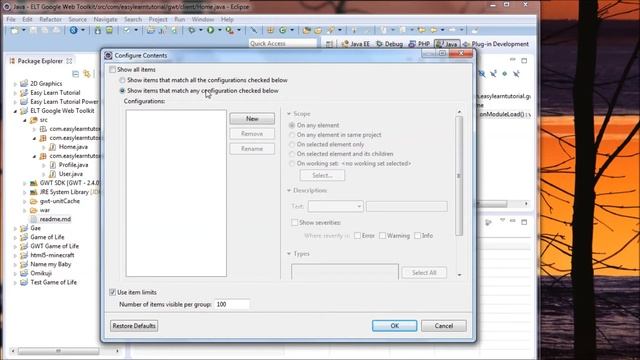Click the Back navigation arrow icon
The height and width of the screenshot is (360, 640).
point(433,30)
